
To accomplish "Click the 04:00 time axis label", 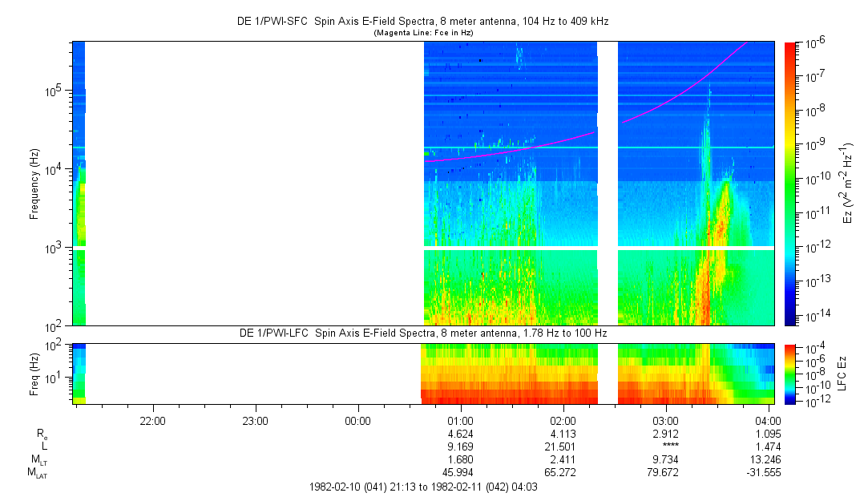I will 768,420.
